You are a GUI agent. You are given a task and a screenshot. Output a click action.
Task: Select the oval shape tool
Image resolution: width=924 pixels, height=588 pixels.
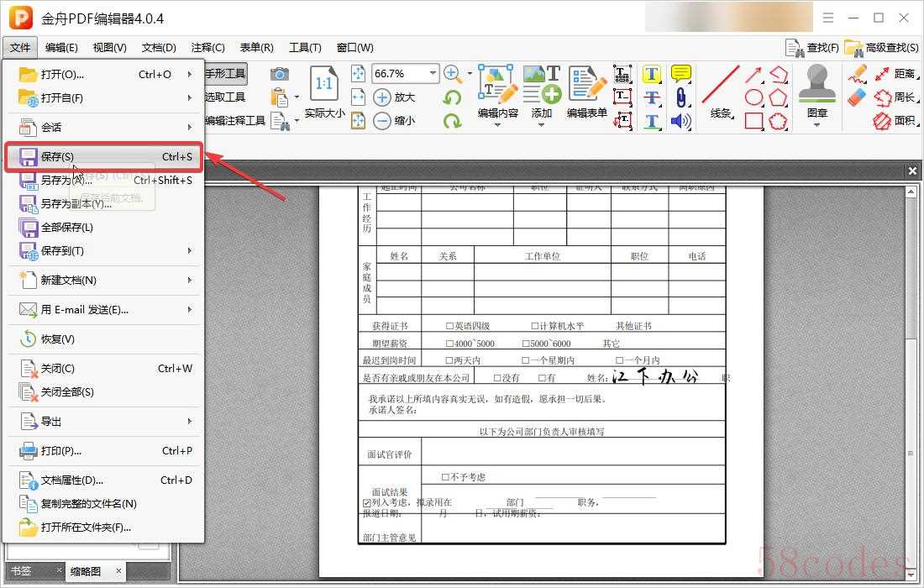point(754,97)
